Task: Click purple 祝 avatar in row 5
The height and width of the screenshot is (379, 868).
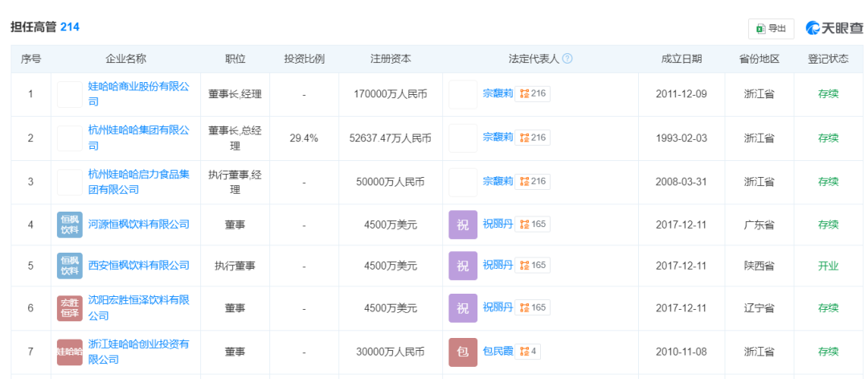Action: (463, 266)
